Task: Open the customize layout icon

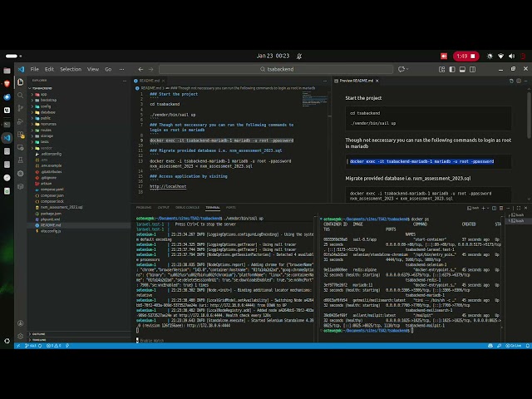Action: [441, 69]
